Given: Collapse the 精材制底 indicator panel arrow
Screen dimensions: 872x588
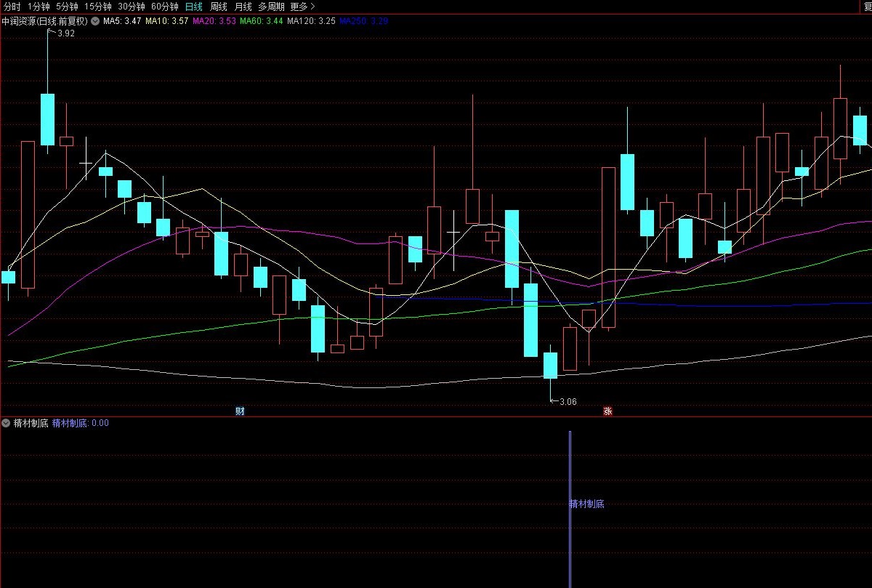Looking at the screenshot, I should [7, 422].
